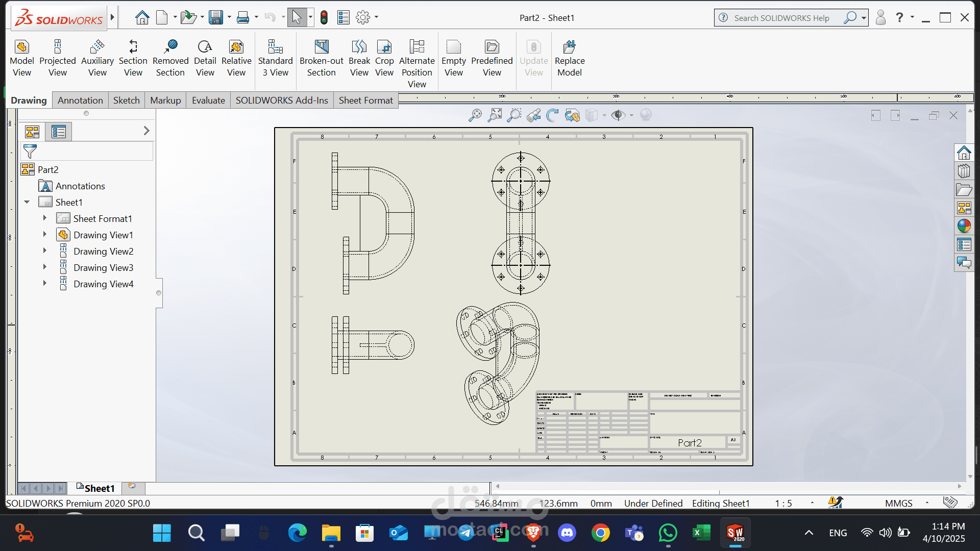Insert a Projected View
The image size is (980, 551).
[x=58, y=59]
